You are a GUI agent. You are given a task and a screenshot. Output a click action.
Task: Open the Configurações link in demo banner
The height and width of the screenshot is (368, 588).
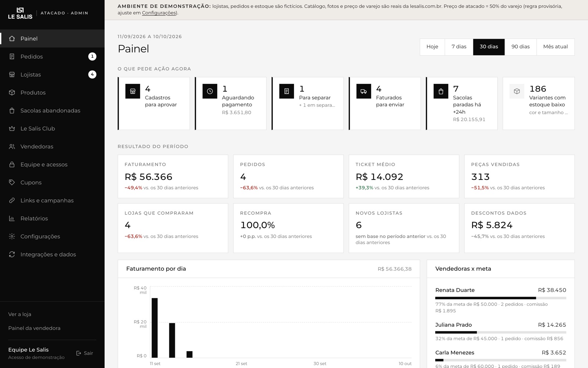pos(159,13)
